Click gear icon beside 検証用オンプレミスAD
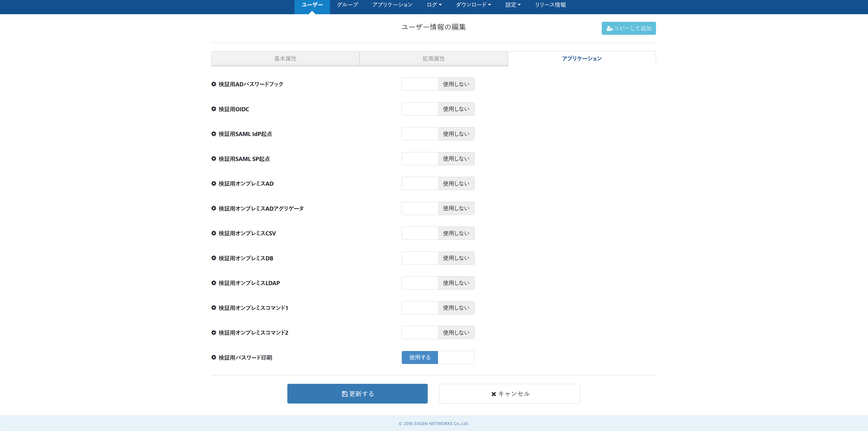The width and height of the screenshot is (868, 431). [x=214, y=183]
